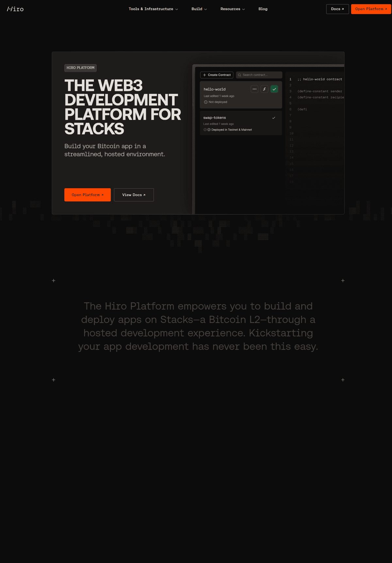Click the "(defi" code line
Screen dimensions: 392x563
pos(302,109)
